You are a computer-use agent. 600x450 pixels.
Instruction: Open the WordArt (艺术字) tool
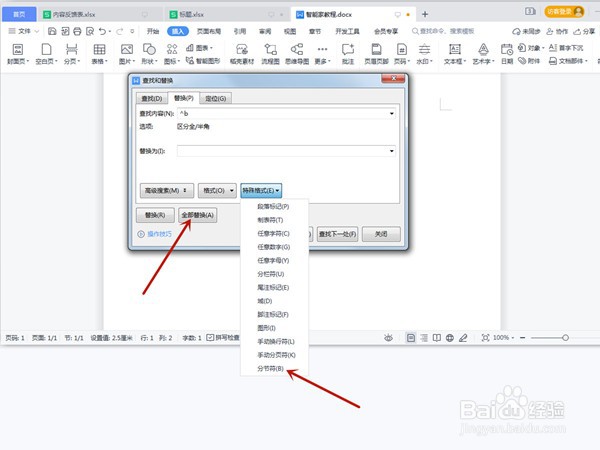[x=483, y=54]
